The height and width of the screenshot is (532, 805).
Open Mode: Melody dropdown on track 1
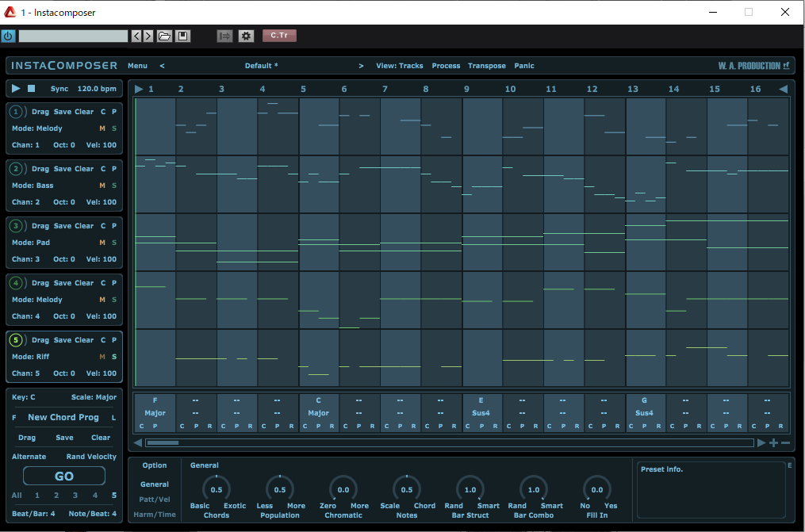click(x=37, y=128)
